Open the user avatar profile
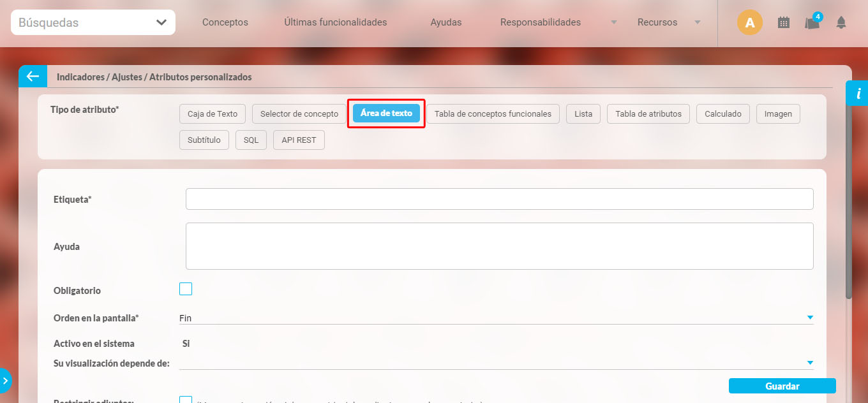 pyautogui.click(x=749, y=23)
